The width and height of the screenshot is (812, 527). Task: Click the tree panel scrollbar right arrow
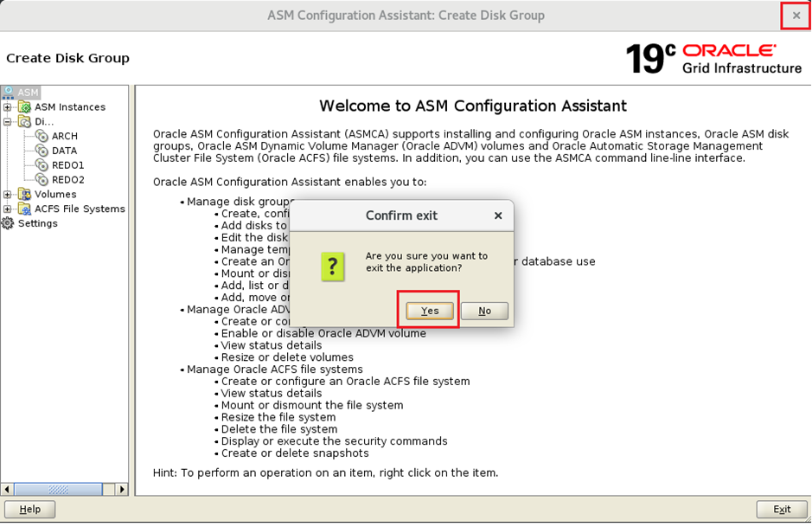tap(122, 489)
